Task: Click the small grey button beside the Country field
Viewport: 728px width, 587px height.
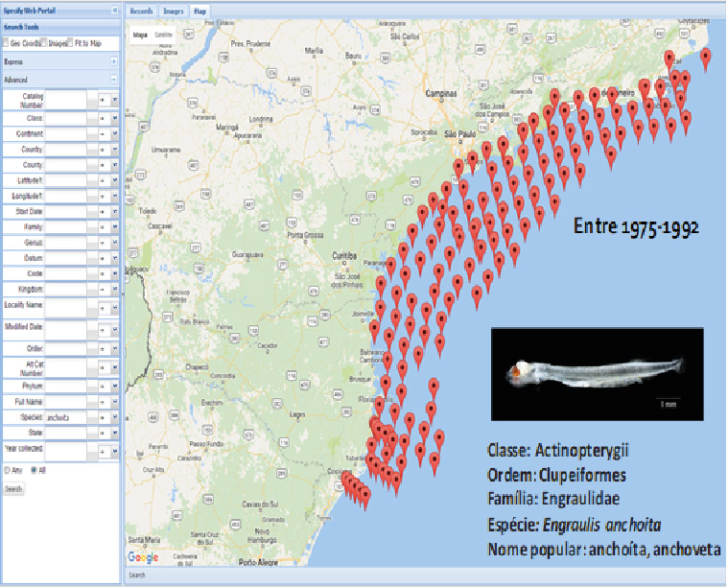Action: point(92,150)
